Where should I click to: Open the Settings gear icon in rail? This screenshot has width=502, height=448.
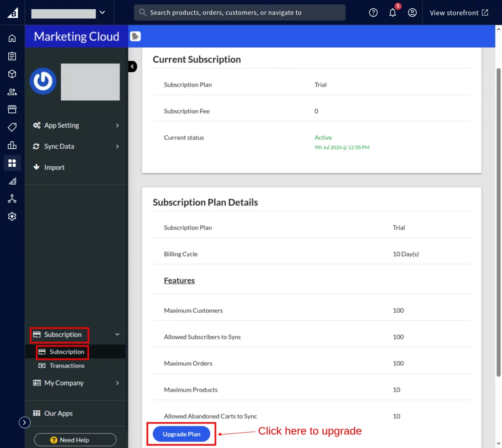pos(12,217)
